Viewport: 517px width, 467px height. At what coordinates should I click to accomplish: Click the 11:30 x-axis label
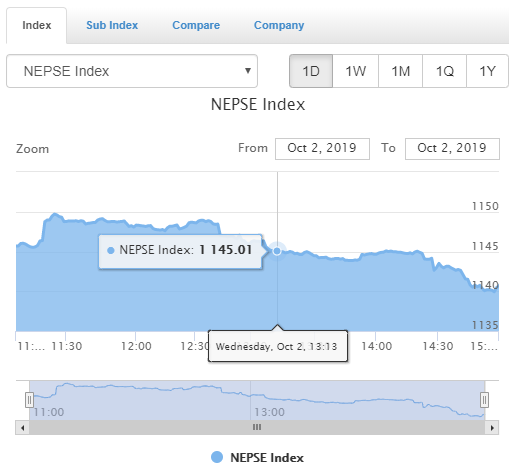coord(67,346)
